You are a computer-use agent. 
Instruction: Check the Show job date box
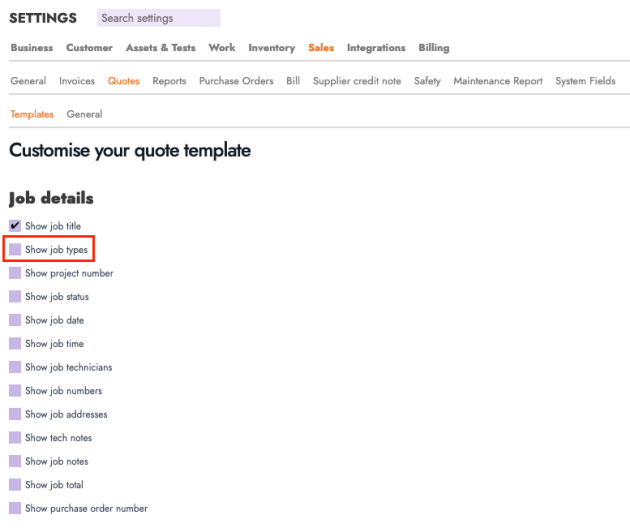click(15, 320)
